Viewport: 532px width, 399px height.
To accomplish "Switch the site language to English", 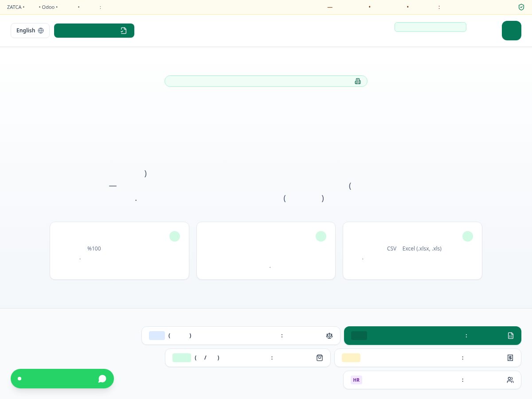I will (x=30, y=31).
